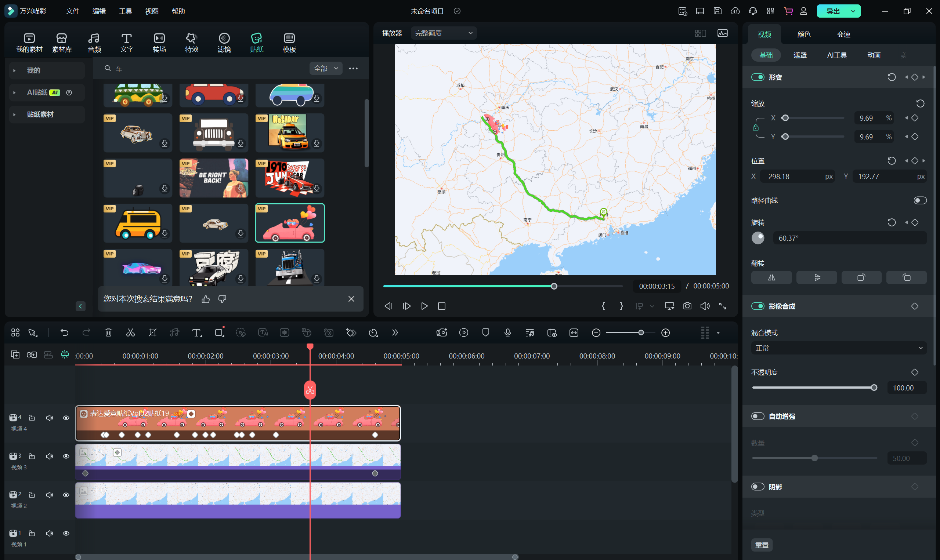This screenshot has width=940, height=560.
Task: Open the 完整画质 quality dropdown
Action: pyautogui.click(x=444, y=33)
